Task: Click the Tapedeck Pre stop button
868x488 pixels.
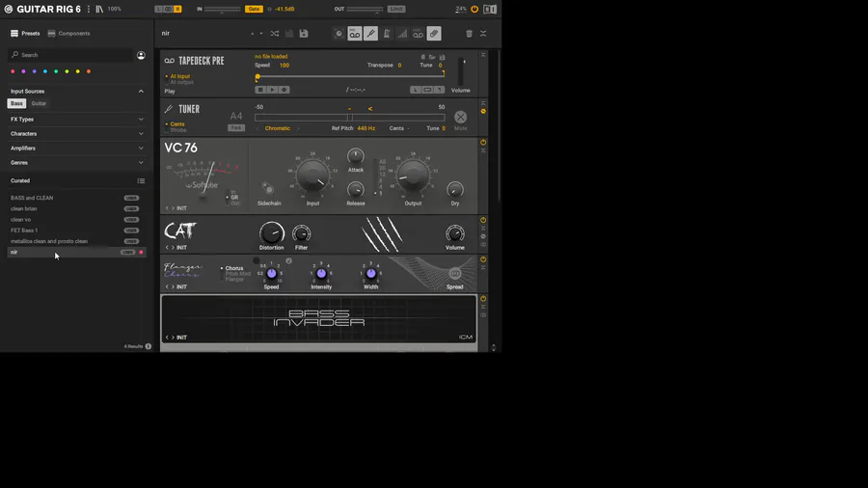Action: click(x=260, y=90)
